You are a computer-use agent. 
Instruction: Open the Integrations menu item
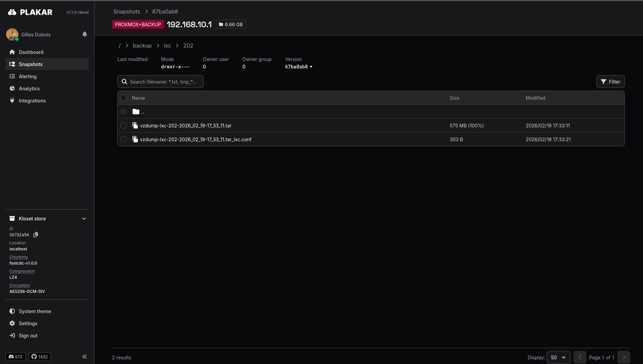click(x=32, y=101)
